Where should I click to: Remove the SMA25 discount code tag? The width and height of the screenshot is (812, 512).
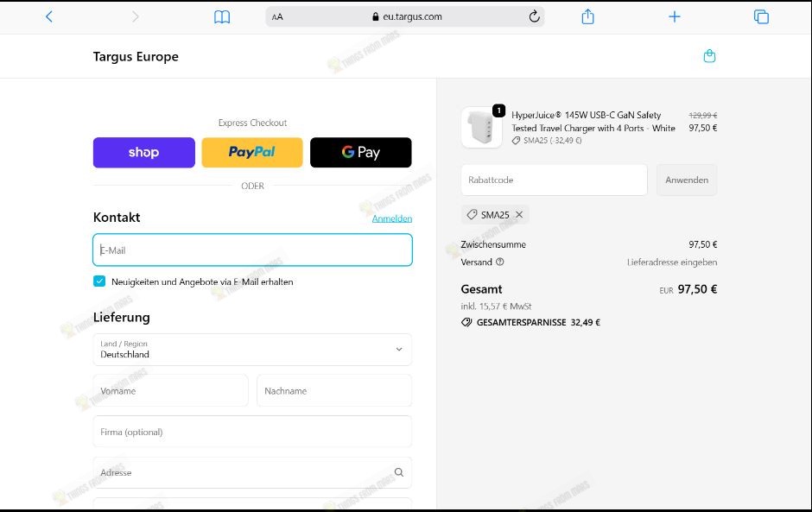point(519,215)
